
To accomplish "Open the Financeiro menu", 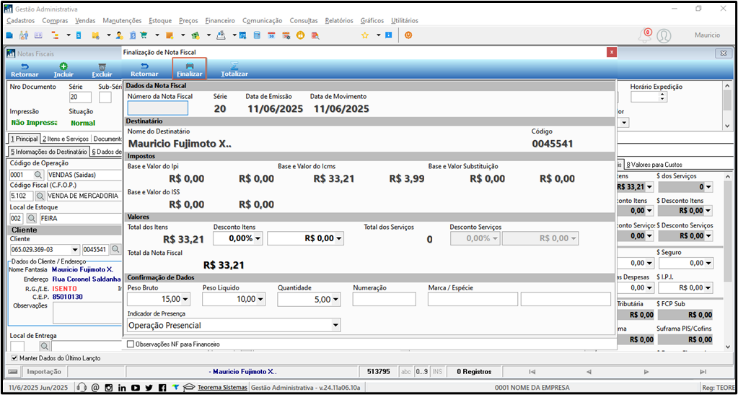I will [x=220, y=21].
